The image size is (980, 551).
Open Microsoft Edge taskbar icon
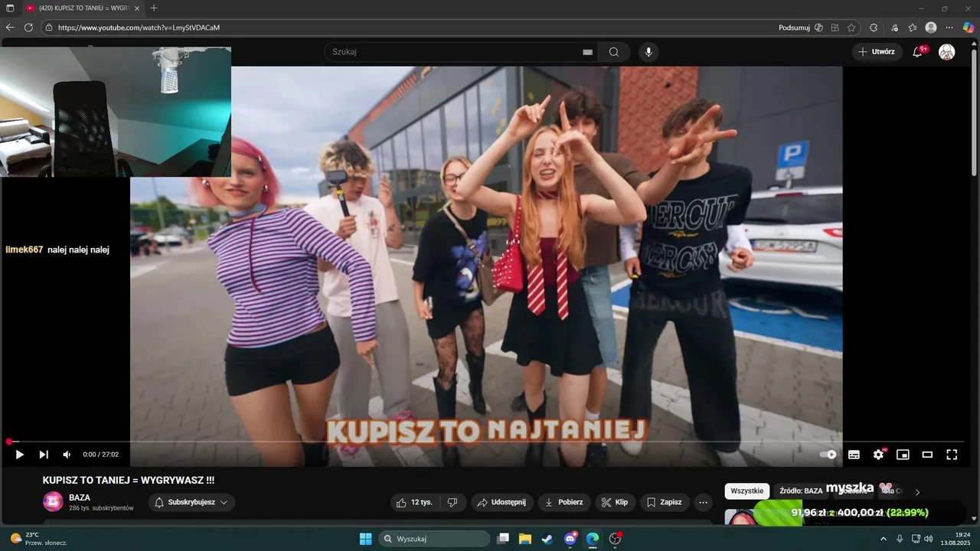coord(593,539)
